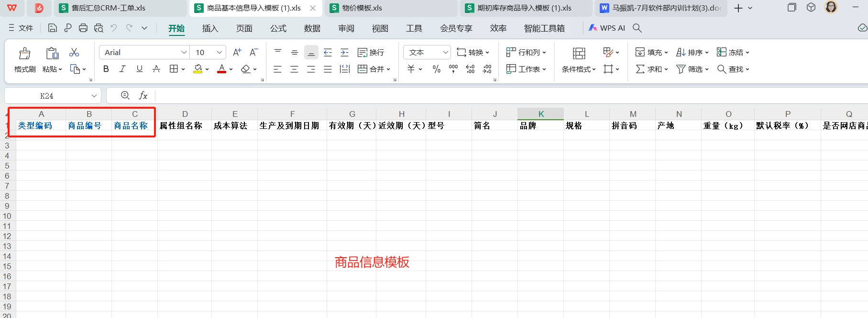The height and width of the screenshot is (318, 868).
Task: Click the WPS AI button
Action: (607, 28)
